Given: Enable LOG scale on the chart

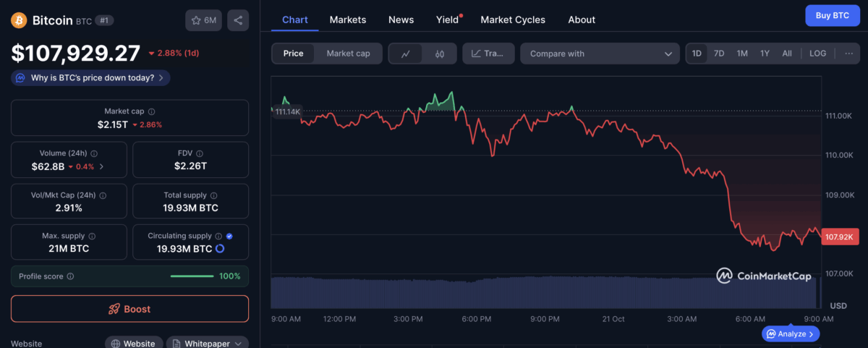Looking at the screenshot, I should coord(817,54).
